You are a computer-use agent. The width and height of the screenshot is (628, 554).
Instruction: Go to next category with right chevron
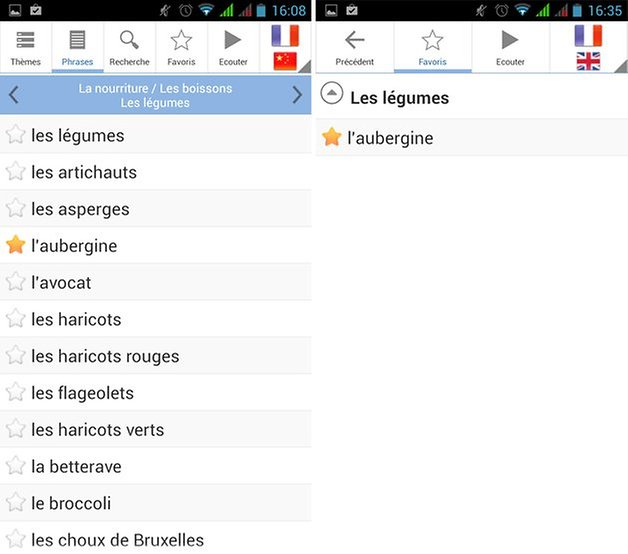pyautogui.click(x=297, y=95)
